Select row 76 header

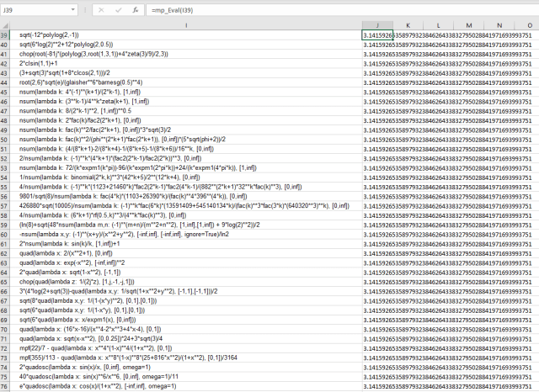[8, 386]
